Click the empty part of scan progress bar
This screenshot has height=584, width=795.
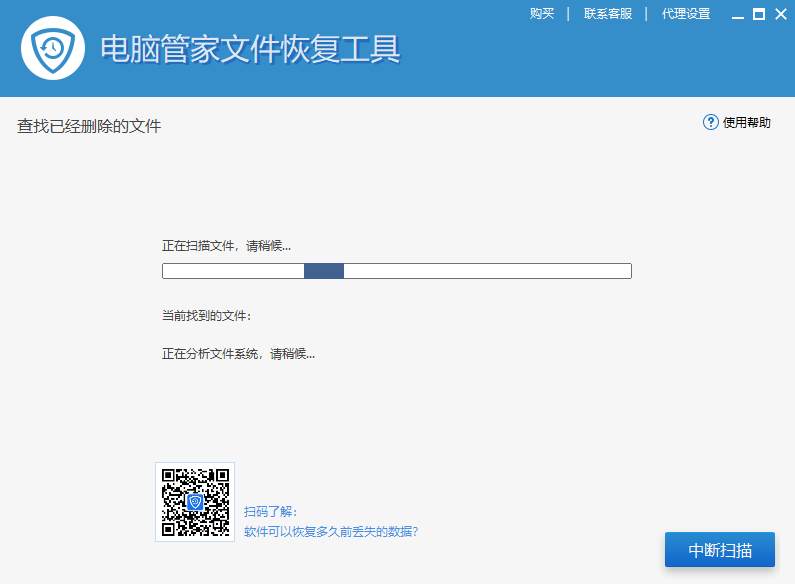tap(480, 271)
